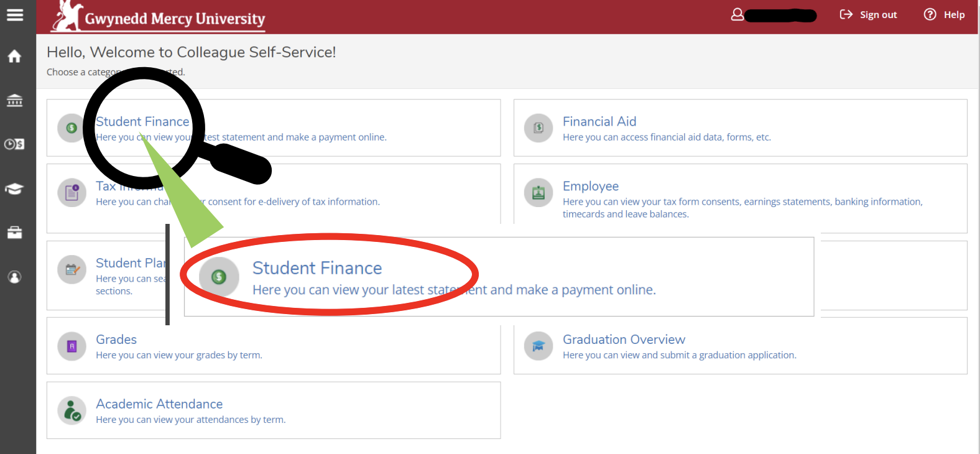Click the question mark Help icon
This screenshot has width=980, height=454.
tap(930, 14)
